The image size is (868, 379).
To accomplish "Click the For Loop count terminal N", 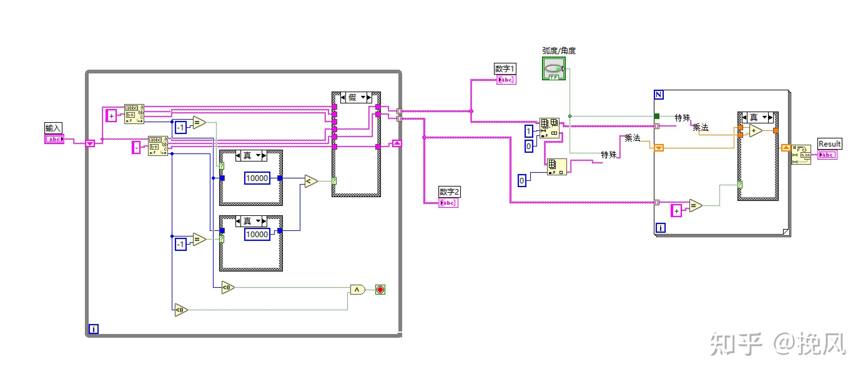I will pos(658,95).
